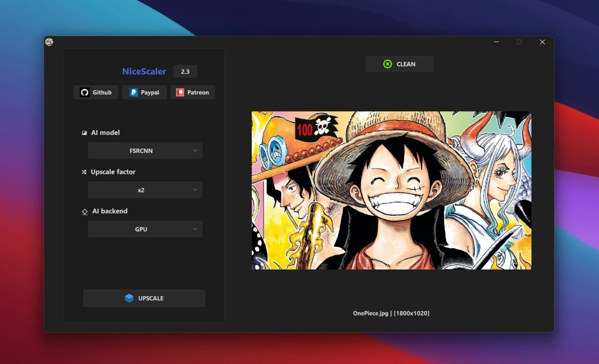Open the Paypal donation button
599x364 pixels.
tap(144, 92)
